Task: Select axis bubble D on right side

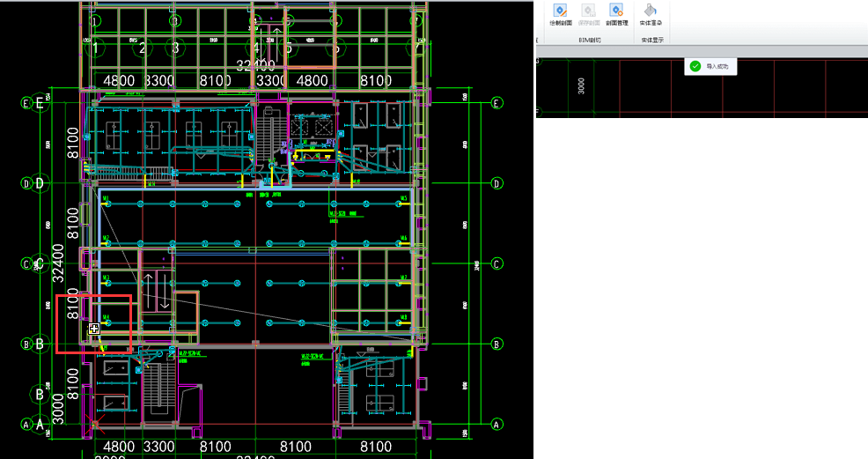Action: pos(497,183)
